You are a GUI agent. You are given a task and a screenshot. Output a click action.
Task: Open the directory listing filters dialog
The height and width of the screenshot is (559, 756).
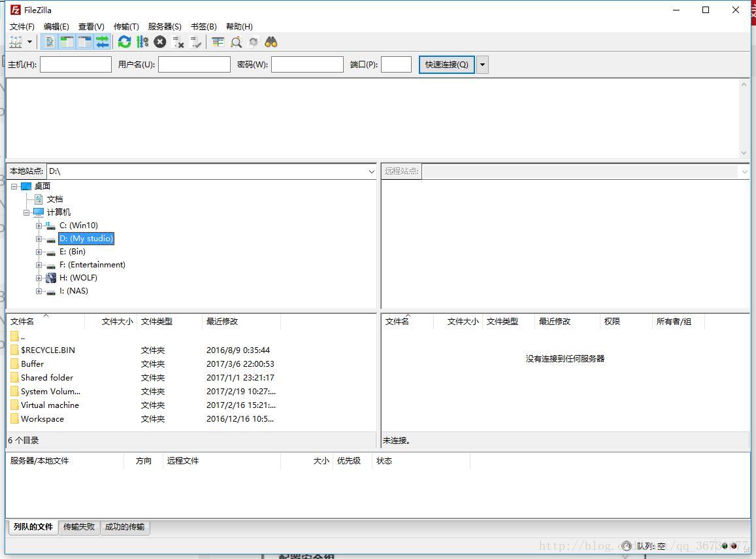[218, 42]
